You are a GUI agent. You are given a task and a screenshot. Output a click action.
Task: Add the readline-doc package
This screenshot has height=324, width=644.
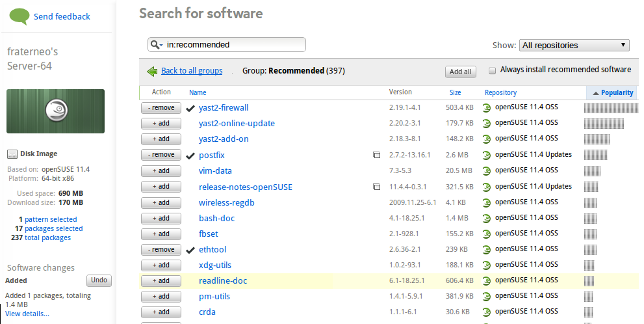pyautogui.click(x=161, y=281)
